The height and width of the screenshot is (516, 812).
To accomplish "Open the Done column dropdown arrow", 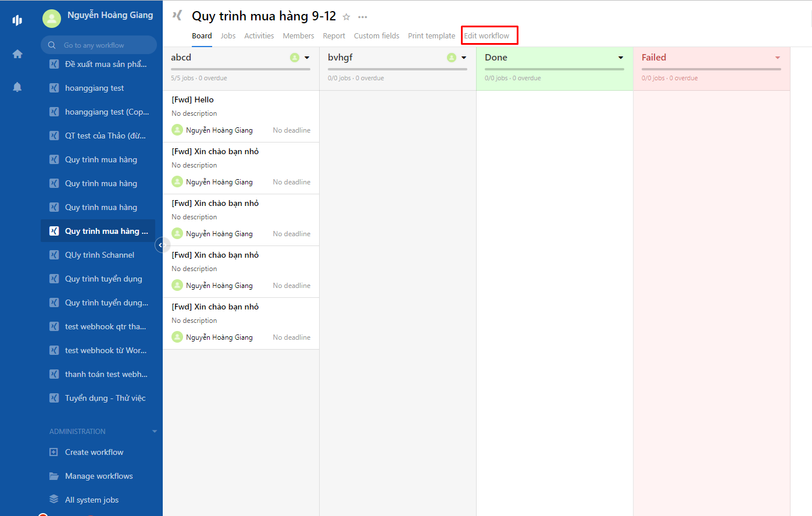I will pos(621,57).
